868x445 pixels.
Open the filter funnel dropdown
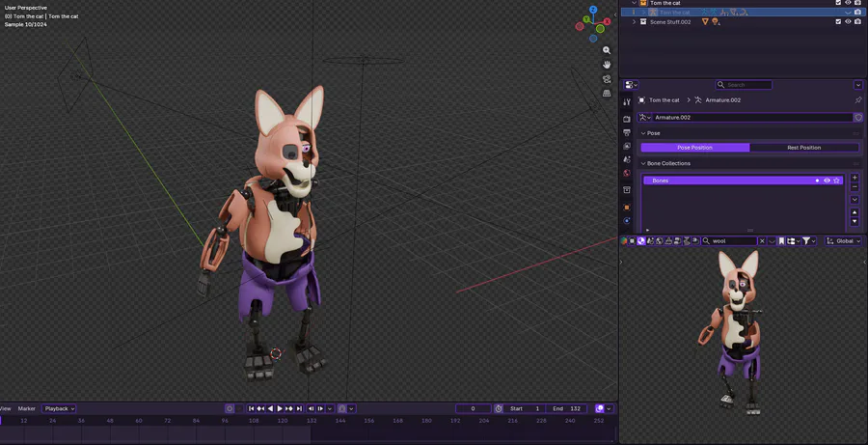click(x=809, y=241)
